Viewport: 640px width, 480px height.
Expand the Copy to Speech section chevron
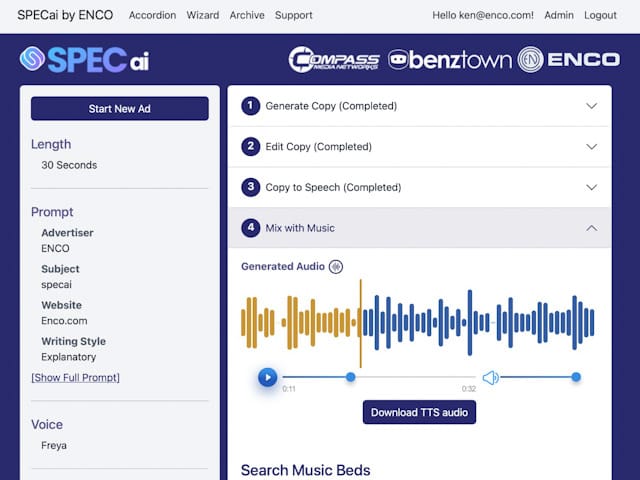coord(591,187)
